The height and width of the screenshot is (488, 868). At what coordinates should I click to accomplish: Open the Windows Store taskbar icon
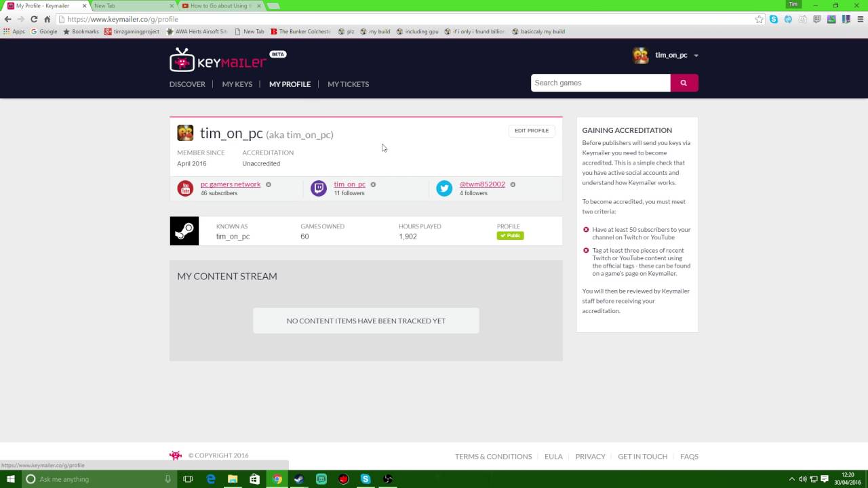254,479
